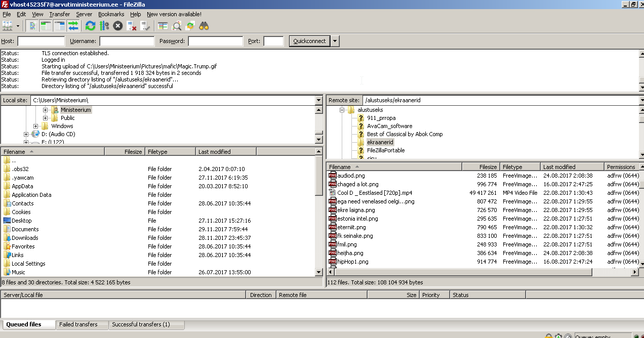Refresh the file and folder lists
This screenshot has height=338, width=644.
pos(90,25)
